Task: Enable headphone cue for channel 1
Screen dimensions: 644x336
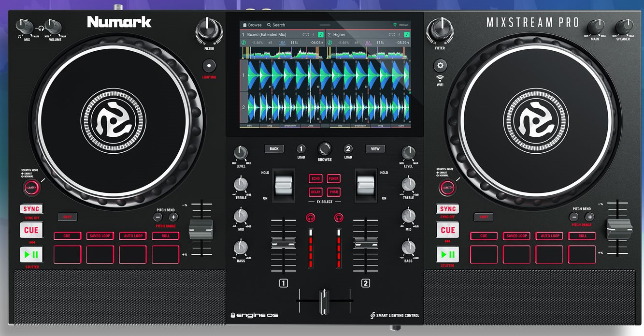Action: click(x=311, y=218)
